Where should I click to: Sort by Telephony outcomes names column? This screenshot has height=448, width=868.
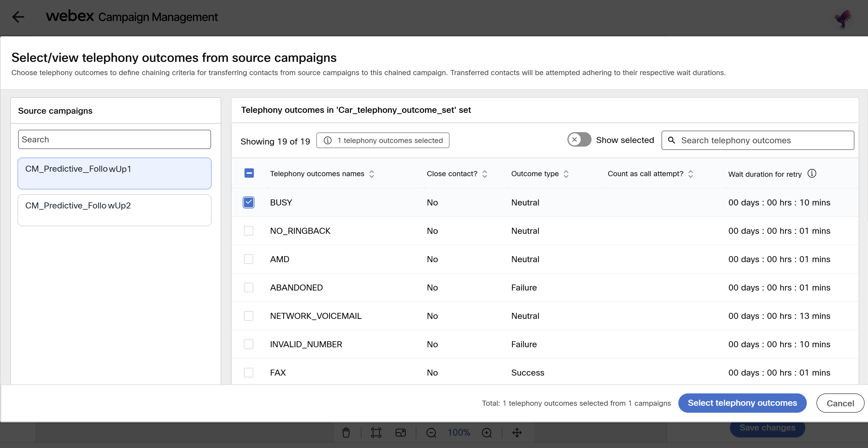pos(372,173)
